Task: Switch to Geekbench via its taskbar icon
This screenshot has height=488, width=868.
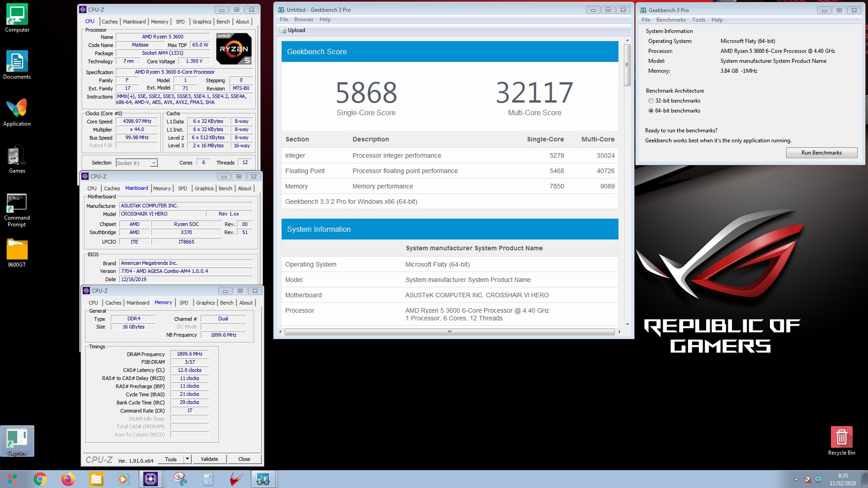Action: (x=263, y=479)
